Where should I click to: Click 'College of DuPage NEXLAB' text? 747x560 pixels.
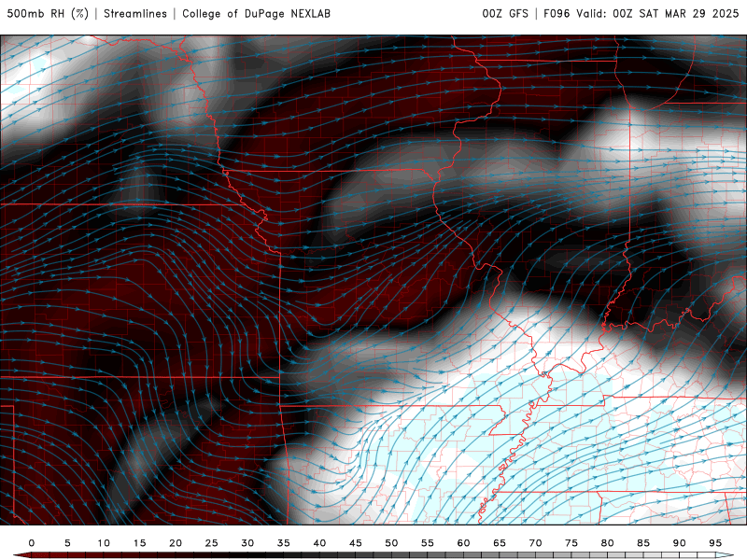tap(256, 14)
